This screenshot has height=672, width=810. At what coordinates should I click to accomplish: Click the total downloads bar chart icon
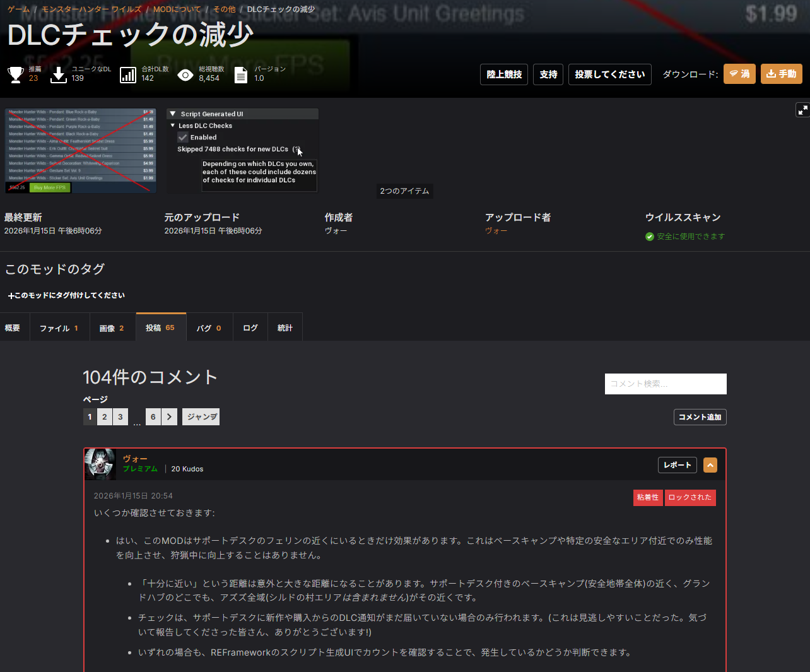(128, 74)
